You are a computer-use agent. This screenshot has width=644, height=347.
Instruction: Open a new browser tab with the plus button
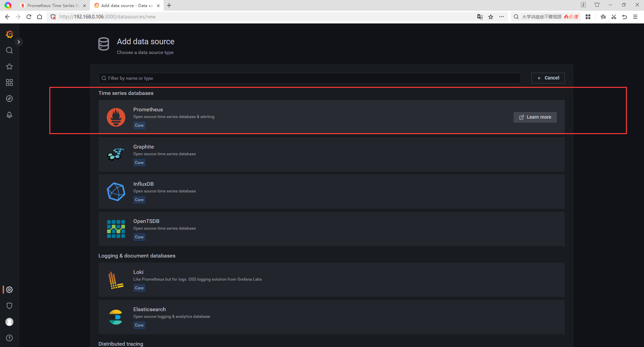(x=169, y=5)
